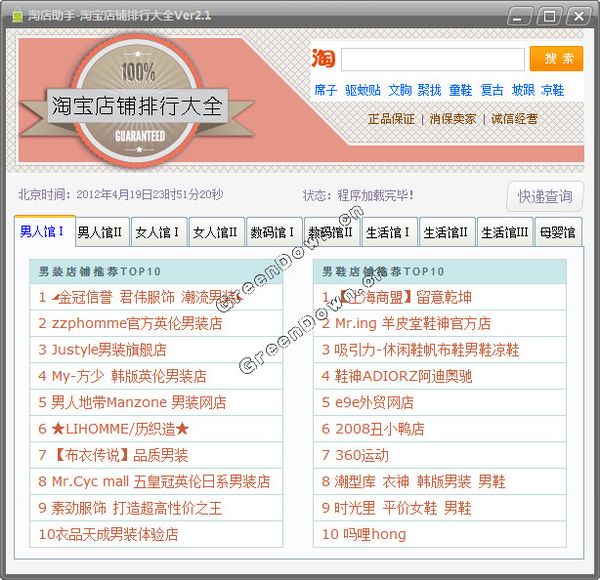Focus the Taobao search input field
This screenshot has width=600, height=580.
pyautogui.click(x=432, y=59)
